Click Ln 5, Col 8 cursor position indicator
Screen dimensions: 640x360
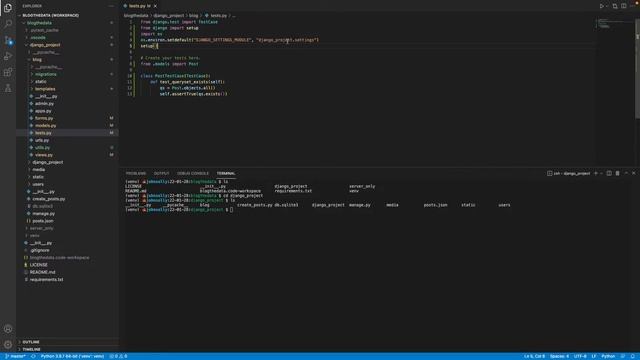coord(534,356)
